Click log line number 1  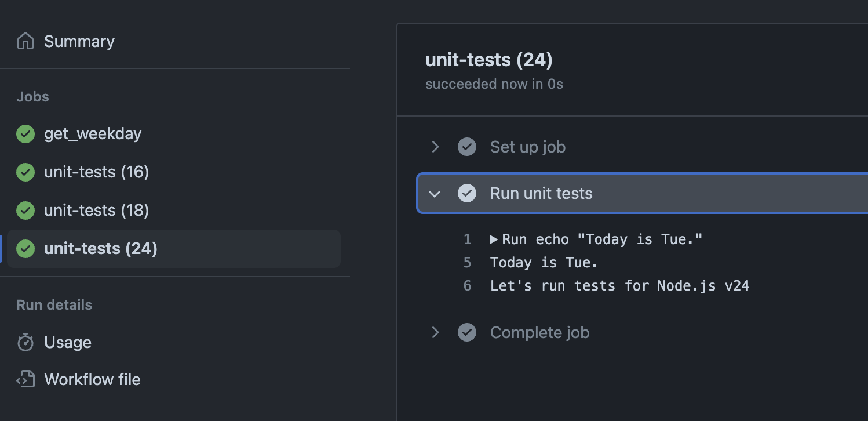(468, 239)
